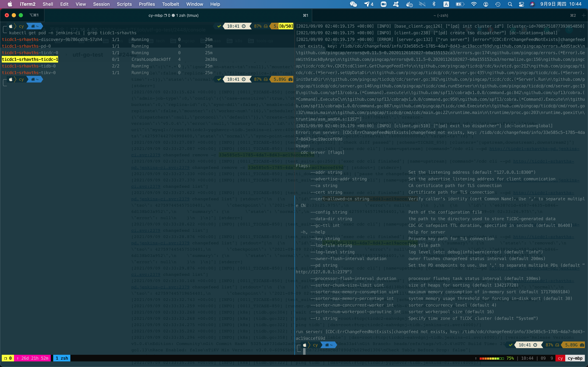Activate Siri from the menu bar
Screen dimensions: 588x367
point(532,4)
